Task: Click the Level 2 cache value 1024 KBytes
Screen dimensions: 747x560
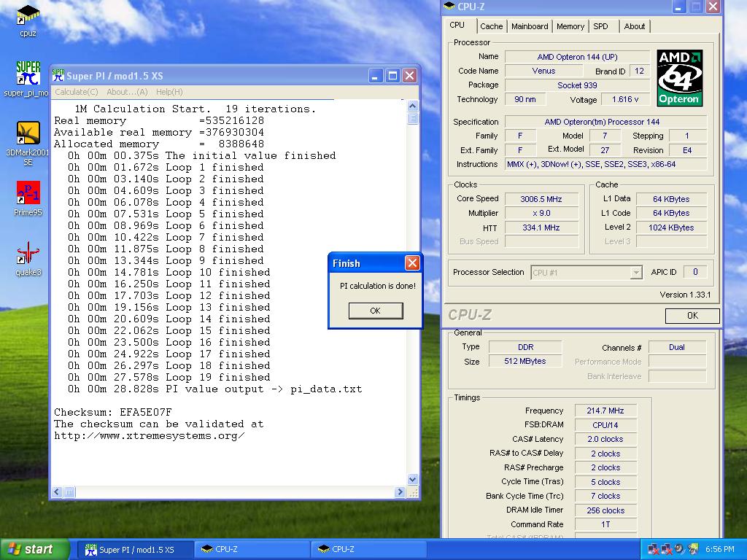Action: point(671,227)
